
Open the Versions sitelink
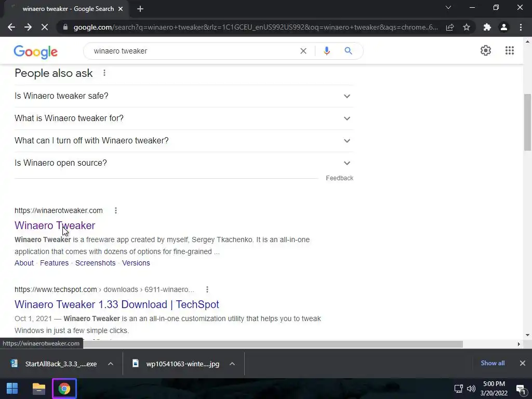tap(136, 263)
